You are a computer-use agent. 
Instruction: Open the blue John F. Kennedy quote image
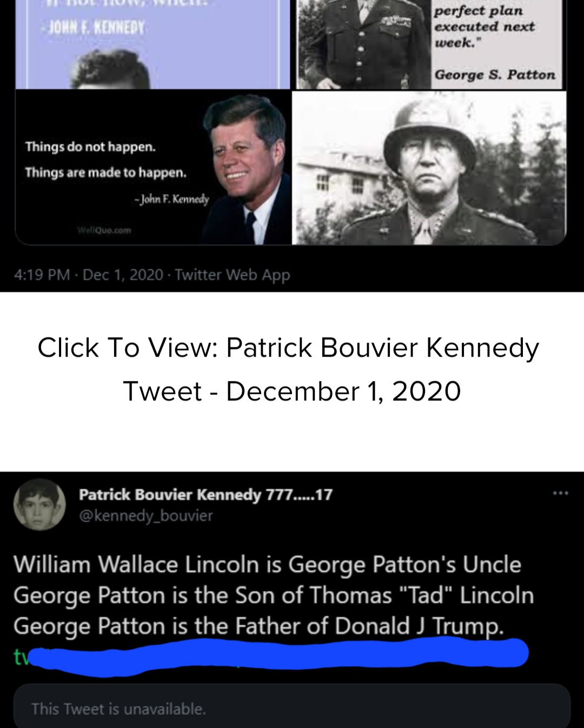(152, 44)
